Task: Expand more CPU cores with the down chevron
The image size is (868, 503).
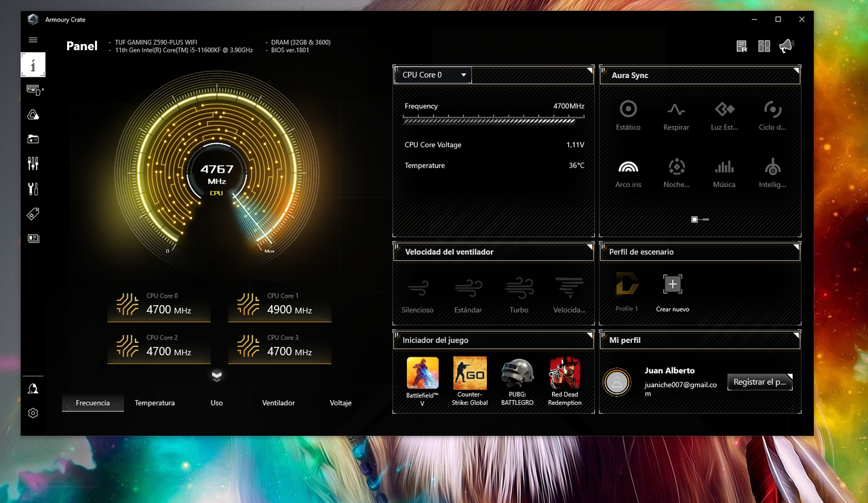Action: (x=217, y=375)
